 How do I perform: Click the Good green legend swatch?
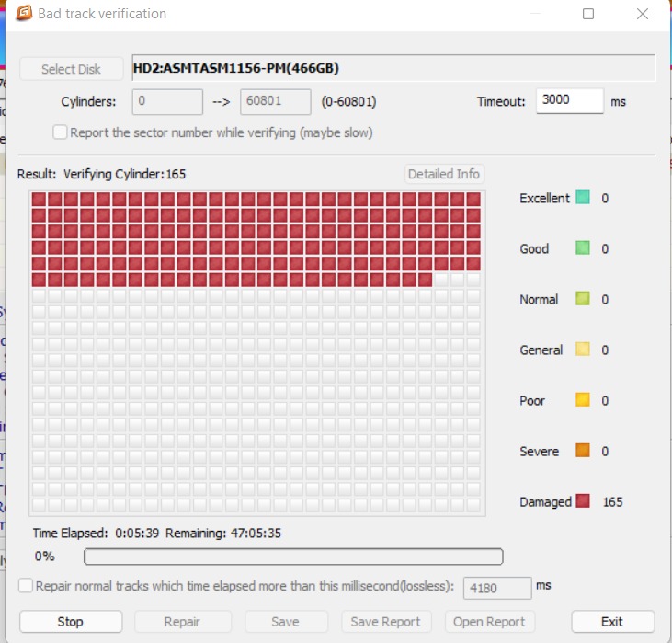583,248
